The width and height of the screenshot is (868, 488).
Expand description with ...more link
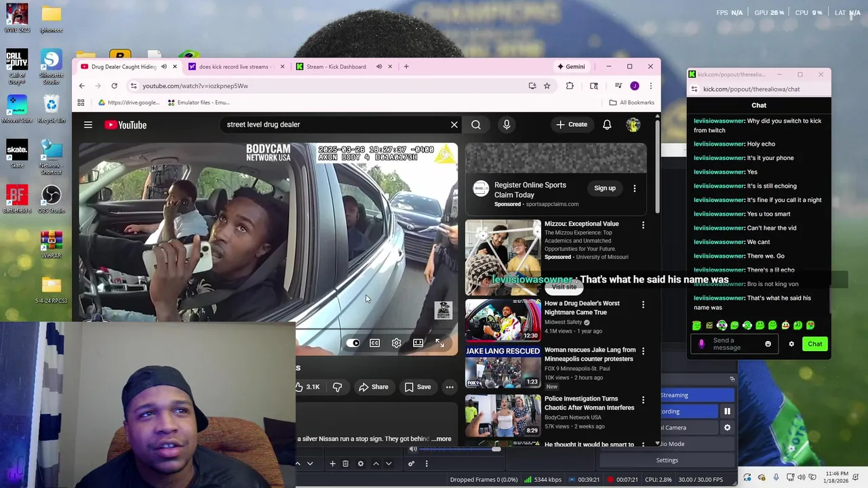point(441,439)
